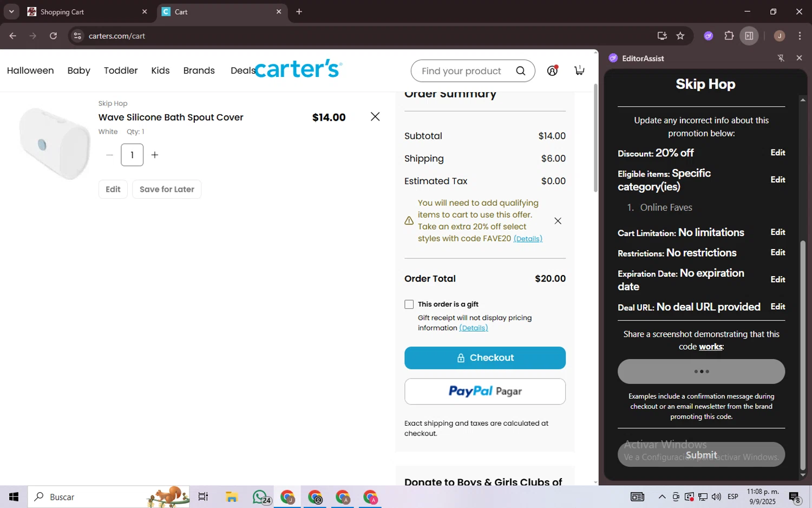Edit the Expiration Date field
Image resolution: width=812 pixels, height=508 pixels.
778,279
